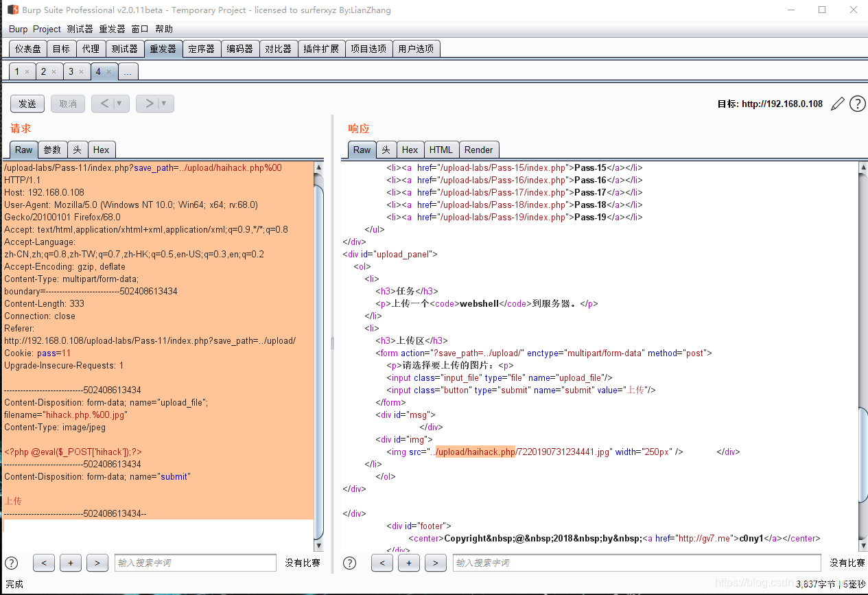Viewport: 868px width, 595px height.
Task: Click response search previous-match < button
Action: point(382,563)
